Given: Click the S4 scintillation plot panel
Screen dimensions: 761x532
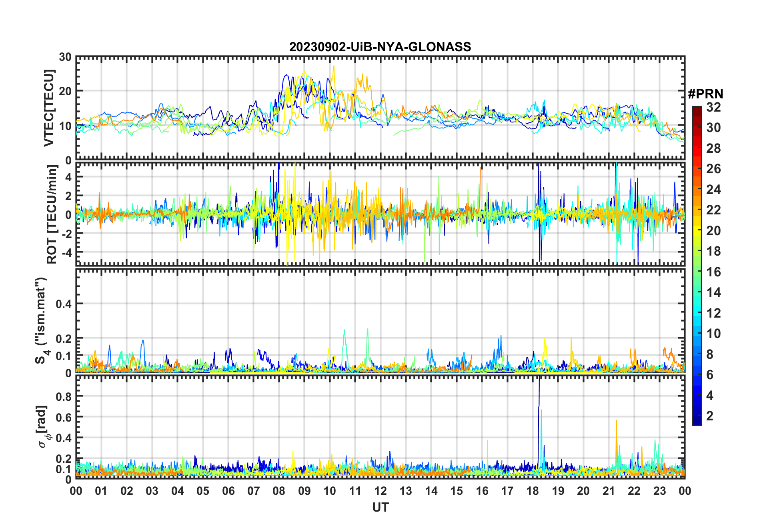Looking at the screenshot, I should (380, 320).
